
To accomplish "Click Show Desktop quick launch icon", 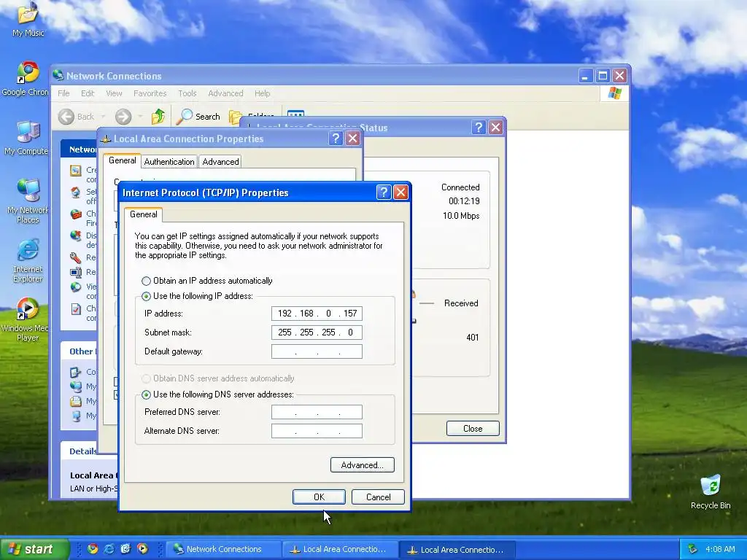I will pyautogui.click(x=125, y=549).
